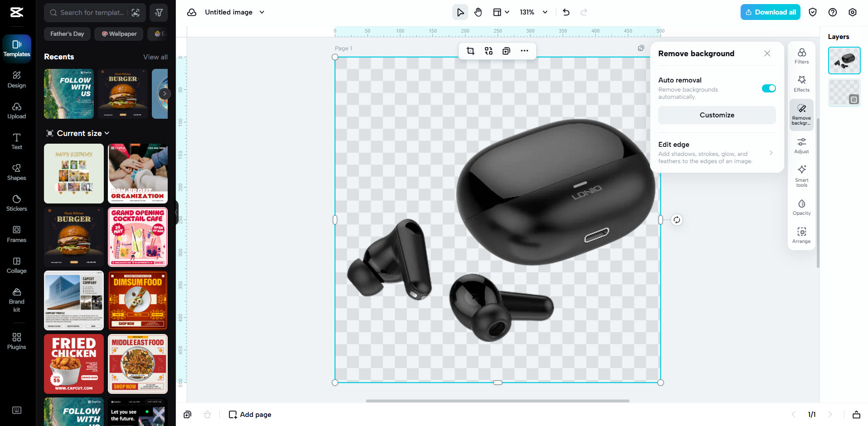
Task: Toggle the Auto removal switch
Action: point(769,88)
